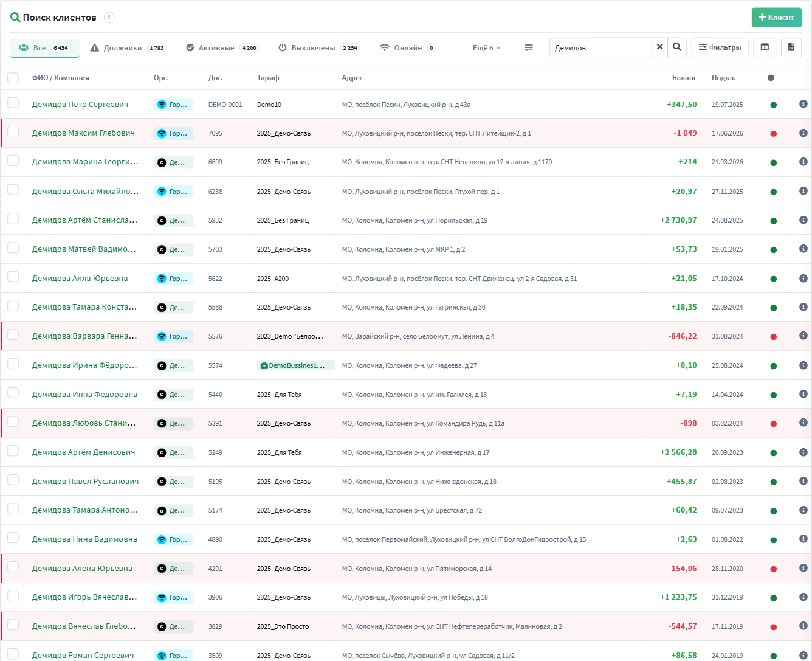
Task: Expand the Ещё 6 dropdown
Action: 487,48
